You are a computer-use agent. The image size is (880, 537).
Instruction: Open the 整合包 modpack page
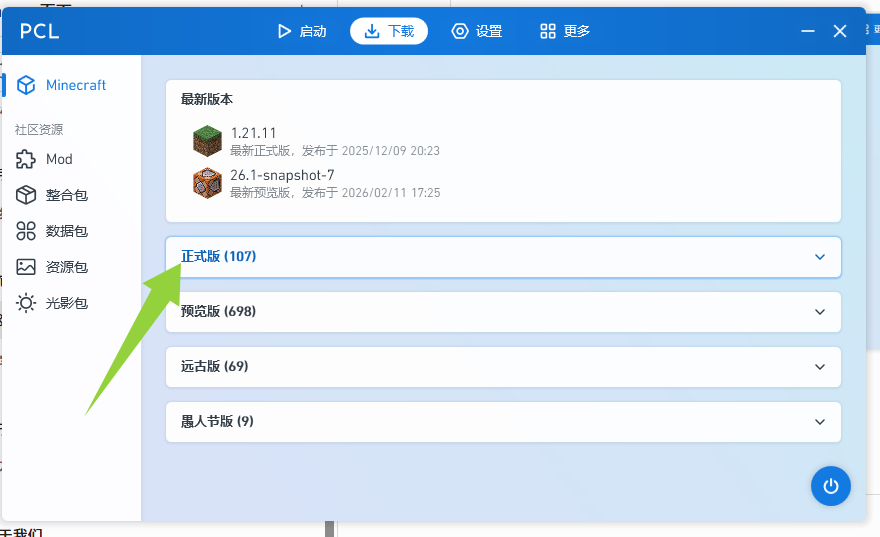(71, 195)
